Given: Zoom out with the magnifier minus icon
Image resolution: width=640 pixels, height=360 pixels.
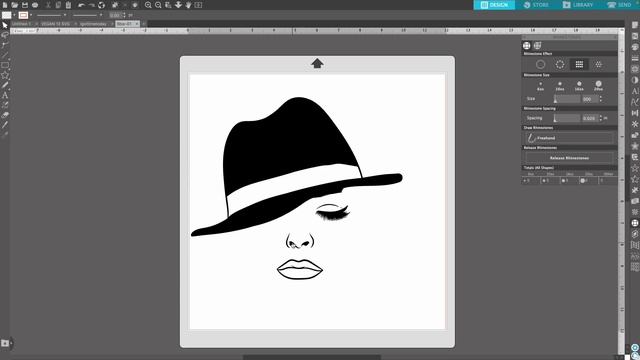Looking at the screenshot, I should (158, 5).
